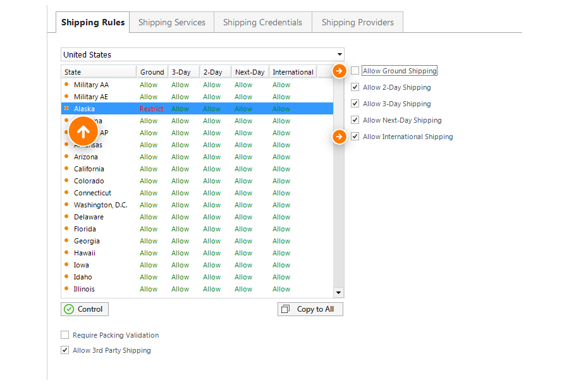The image size is (569, 392).
Task: Select the Alaska row
Action: pos(197,109)
